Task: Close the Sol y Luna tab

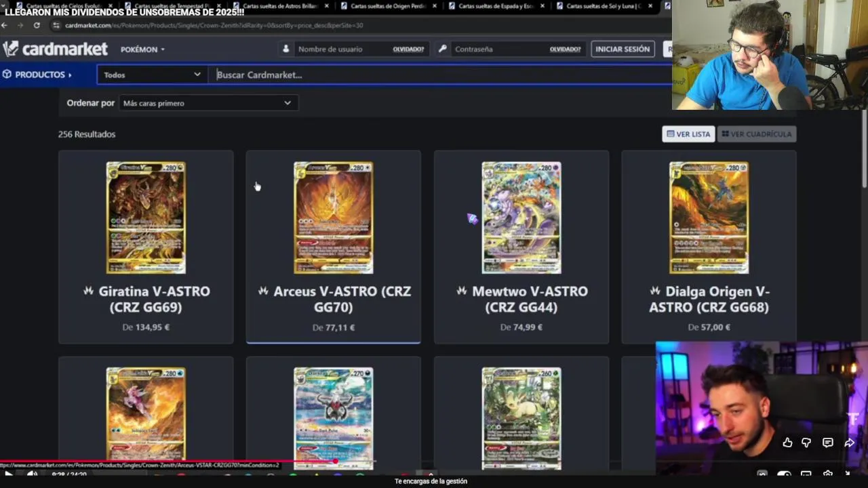Action: 650,6
